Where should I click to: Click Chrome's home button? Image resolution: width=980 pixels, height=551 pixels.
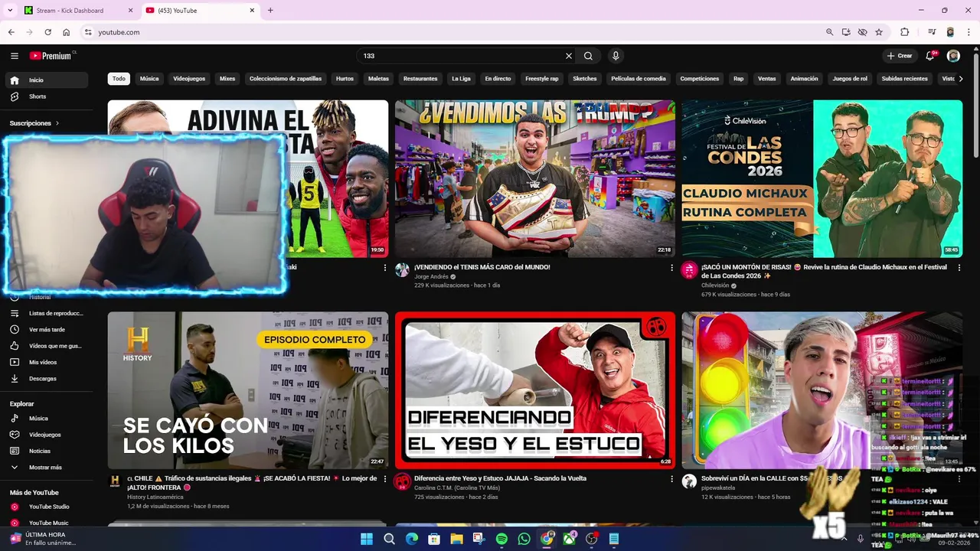67,32
